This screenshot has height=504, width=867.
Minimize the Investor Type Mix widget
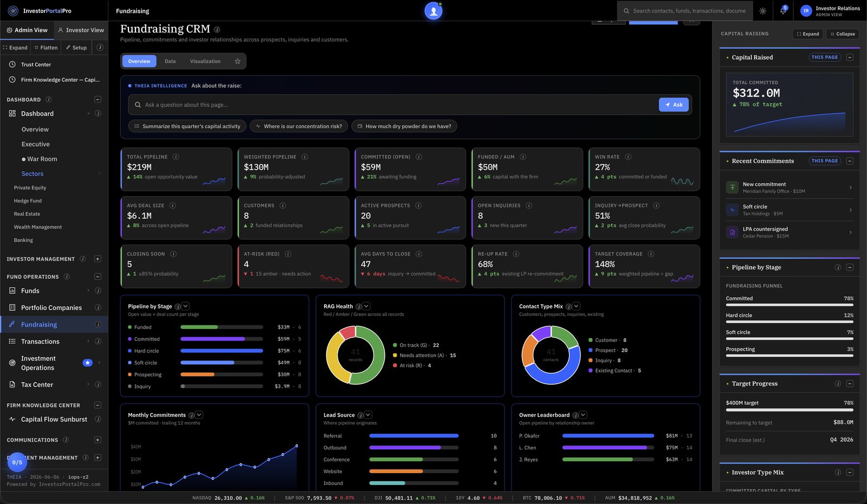point(850,473)
